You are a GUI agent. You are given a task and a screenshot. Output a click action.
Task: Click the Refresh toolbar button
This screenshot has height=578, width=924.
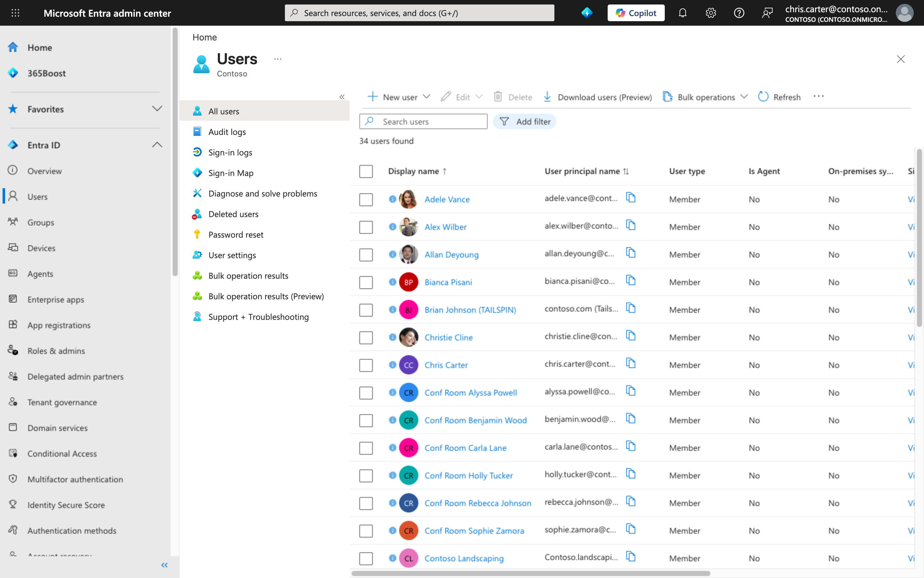click(779, 97)
